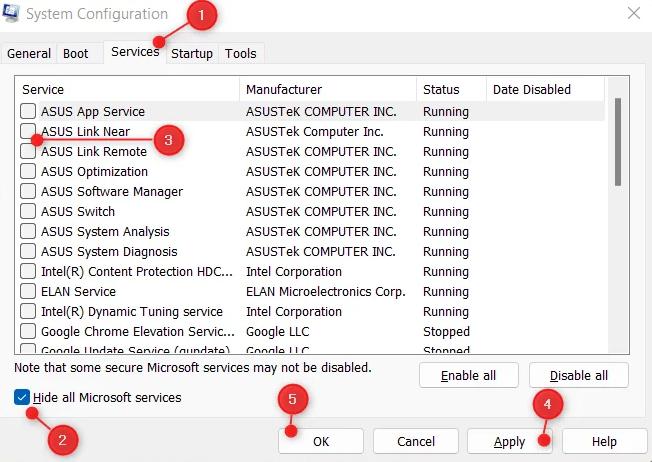Check the ELAN Service checkbox
Image resolution: width=652 pixels, height=462 pixels.
point(28,291)
